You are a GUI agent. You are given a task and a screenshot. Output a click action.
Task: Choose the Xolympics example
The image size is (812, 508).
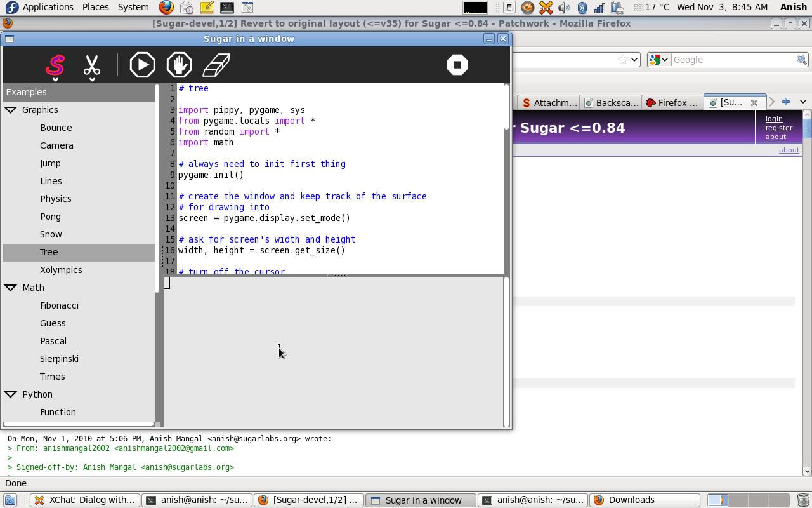coord(61,270)
